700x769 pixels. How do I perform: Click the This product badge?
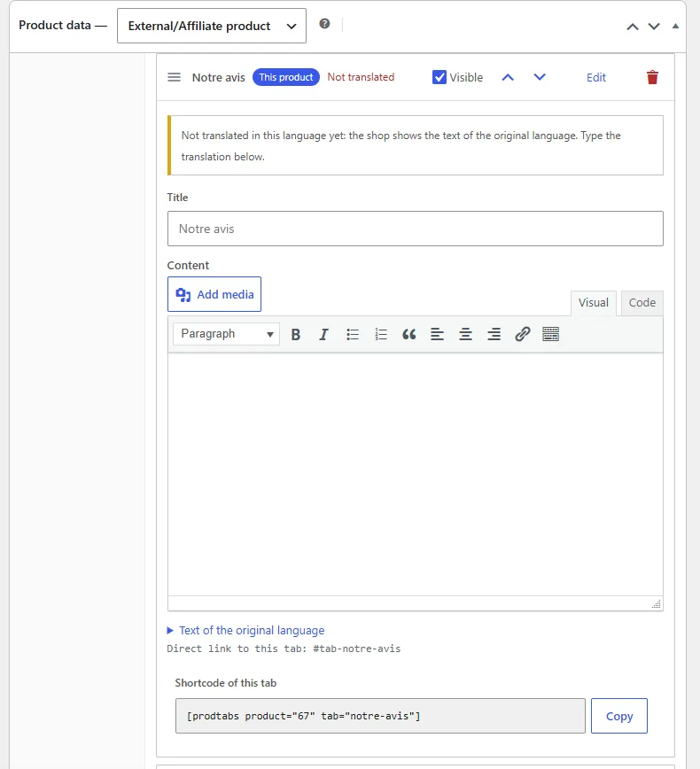(286, 77)
